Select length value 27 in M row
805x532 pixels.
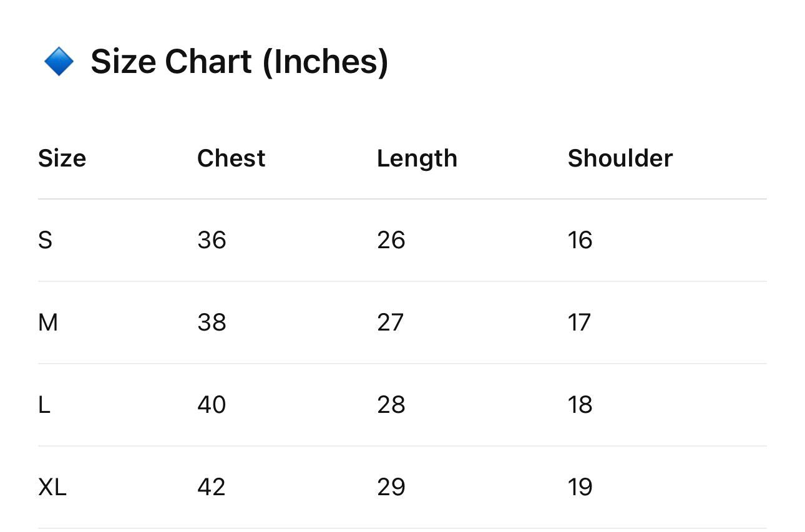(391, 322)
